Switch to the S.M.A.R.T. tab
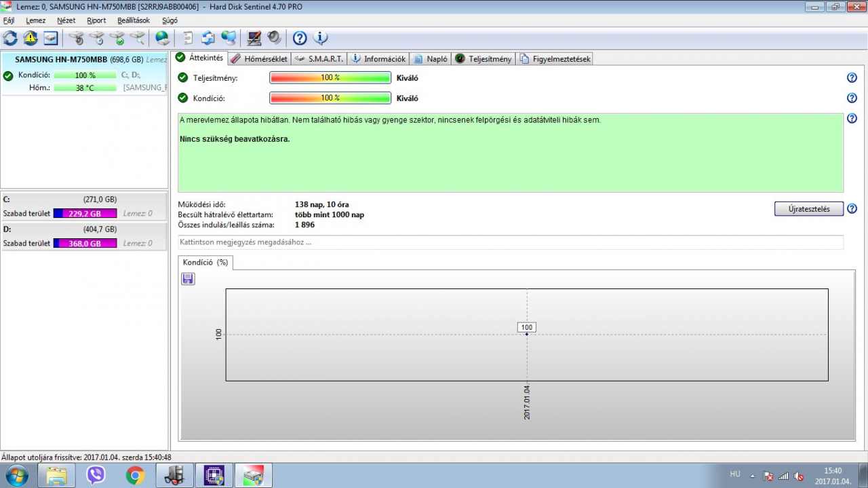The image size is (868, 488). 319,59
